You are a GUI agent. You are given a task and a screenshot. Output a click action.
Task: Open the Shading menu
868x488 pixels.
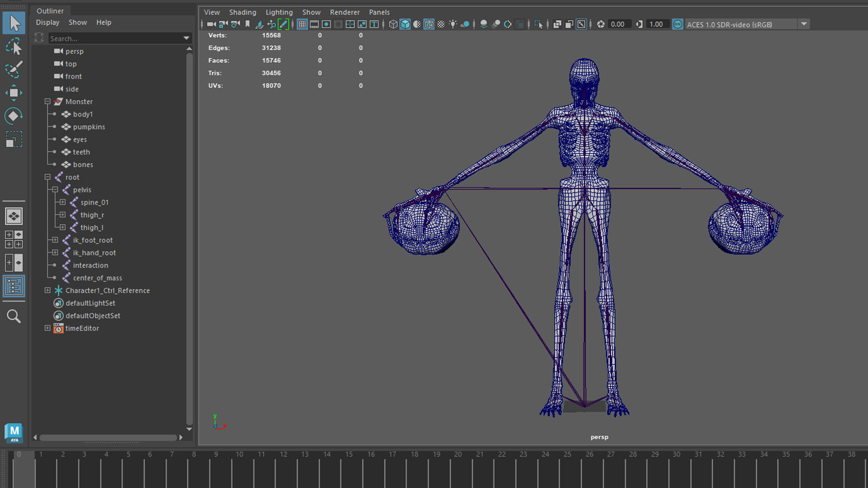(x=243, y=12)
